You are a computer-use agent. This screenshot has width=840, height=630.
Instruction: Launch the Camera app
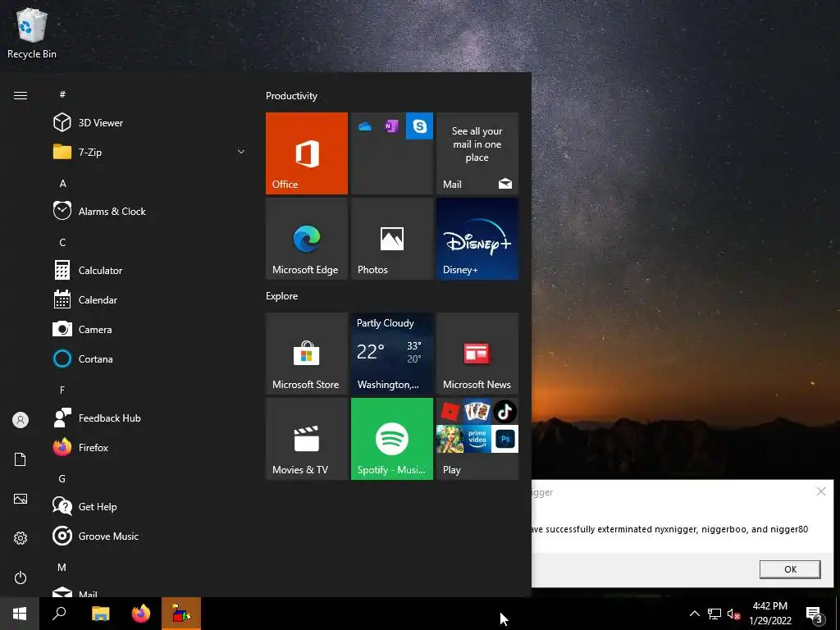click(x=150, y=329)
